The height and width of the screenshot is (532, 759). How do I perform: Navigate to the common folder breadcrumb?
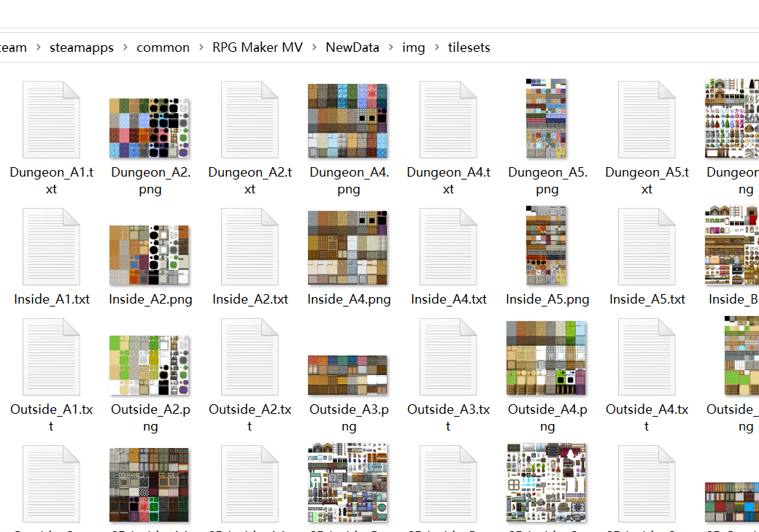click(x=163, y=47)
